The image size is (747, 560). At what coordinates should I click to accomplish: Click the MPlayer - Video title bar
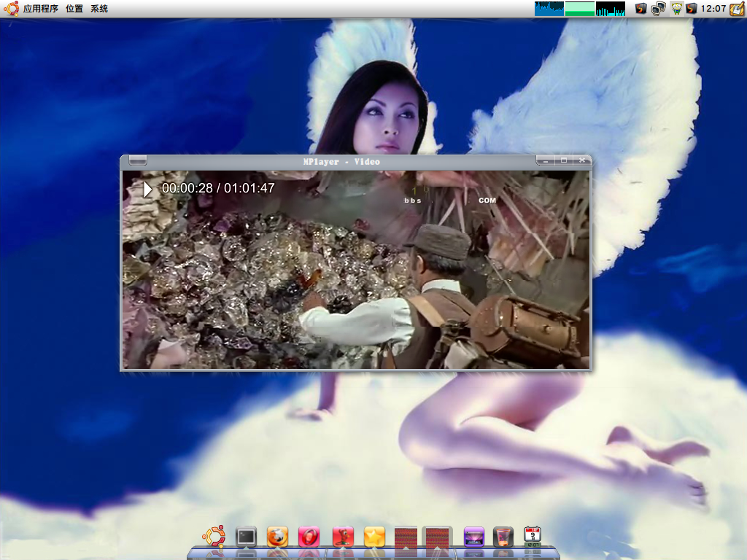(341, 161)
